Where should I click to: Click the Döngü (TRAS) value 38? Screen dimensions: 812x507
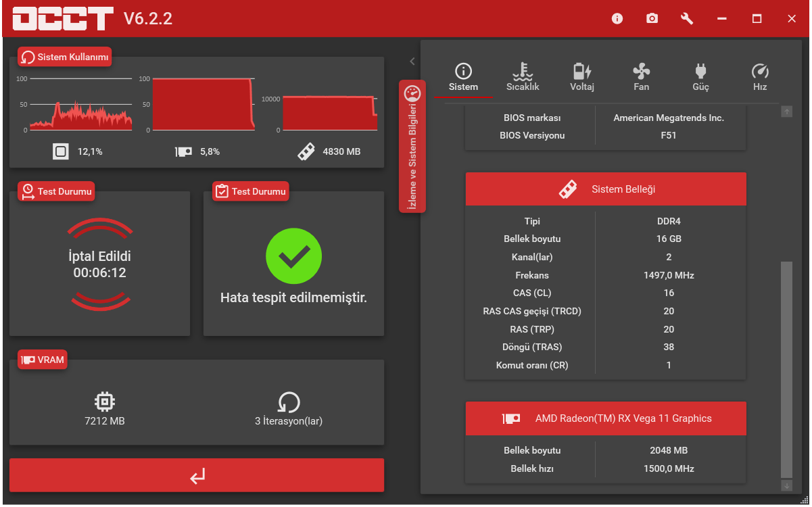(x=669, y=347)
